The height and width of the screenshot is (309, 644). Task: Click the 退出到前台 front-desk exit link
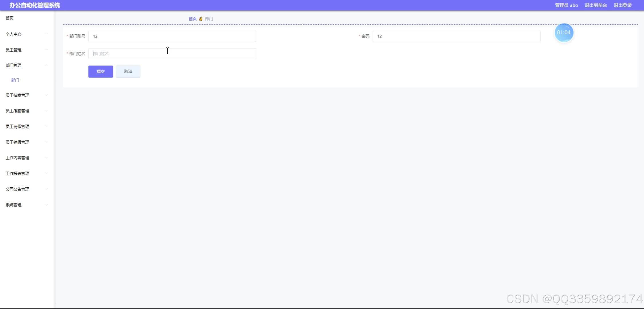click(596, 5)
